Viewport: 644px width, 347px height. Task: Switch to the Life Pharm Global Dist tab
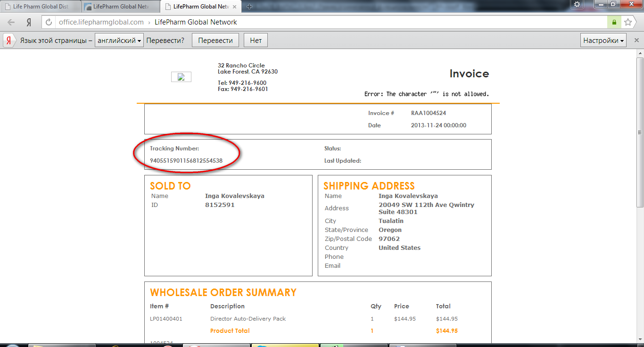point(41,7)
